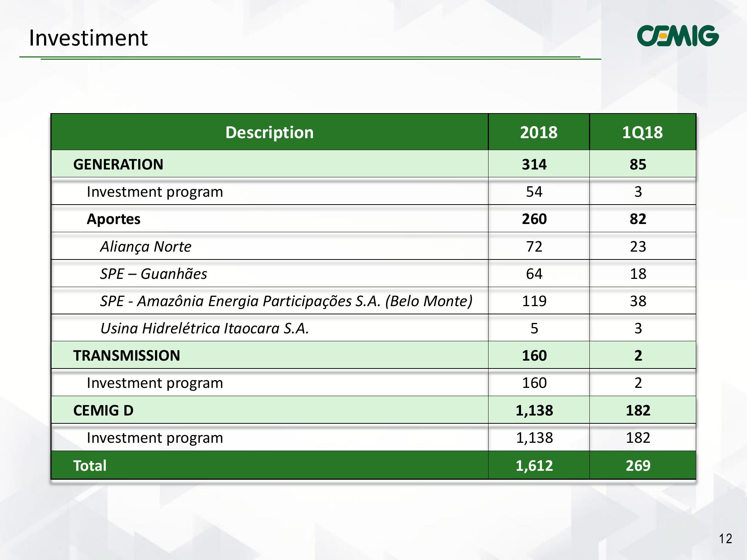Click the CEMIG logo
The width and height of the screenshot is (747, 560).
pos(678,36)
